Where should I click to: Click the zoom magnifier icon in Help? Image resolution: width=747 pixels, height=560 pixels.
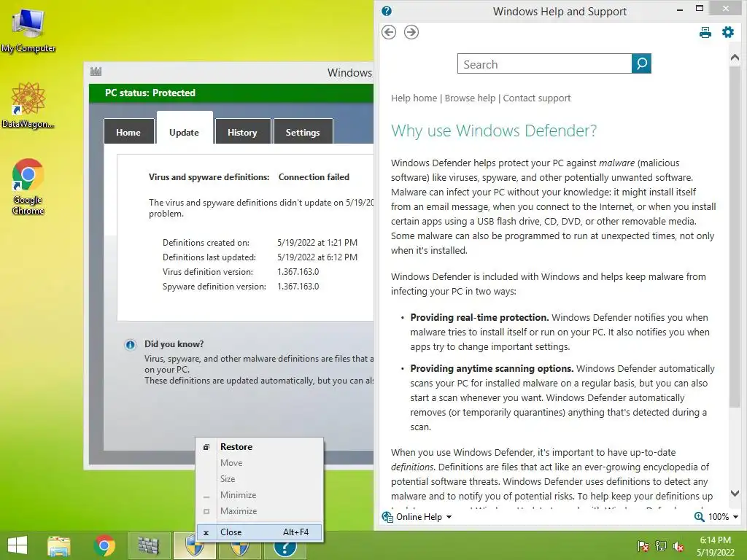tap(699, 517)
